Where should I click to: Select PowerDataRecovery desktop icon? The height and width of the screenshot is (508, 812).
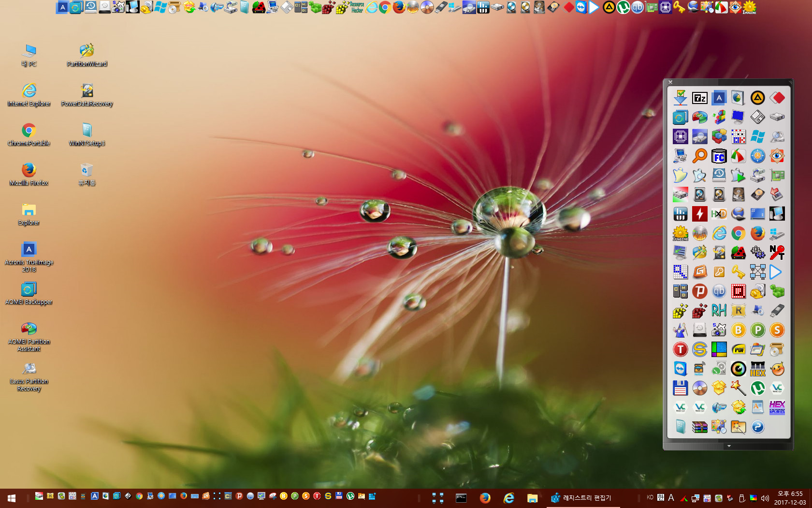point(87,95)
